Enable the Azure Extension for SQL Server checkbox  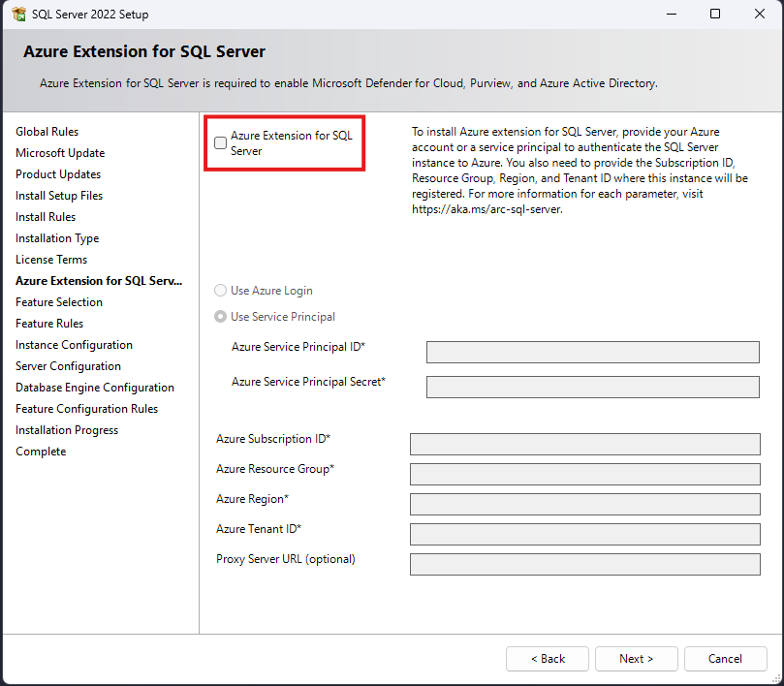[221, 143]
